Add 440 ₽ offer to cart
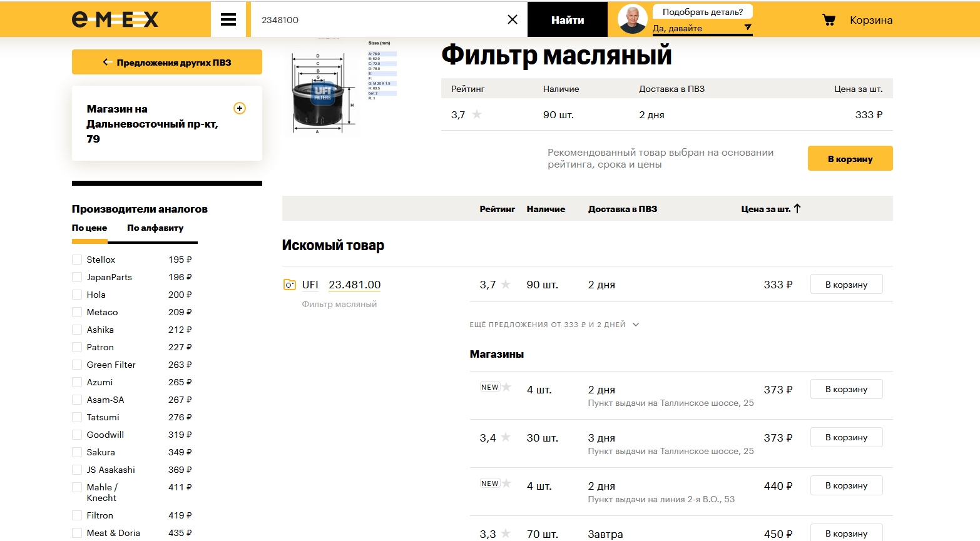The width and height of the screenshot is (980, 541). (846, 485)
